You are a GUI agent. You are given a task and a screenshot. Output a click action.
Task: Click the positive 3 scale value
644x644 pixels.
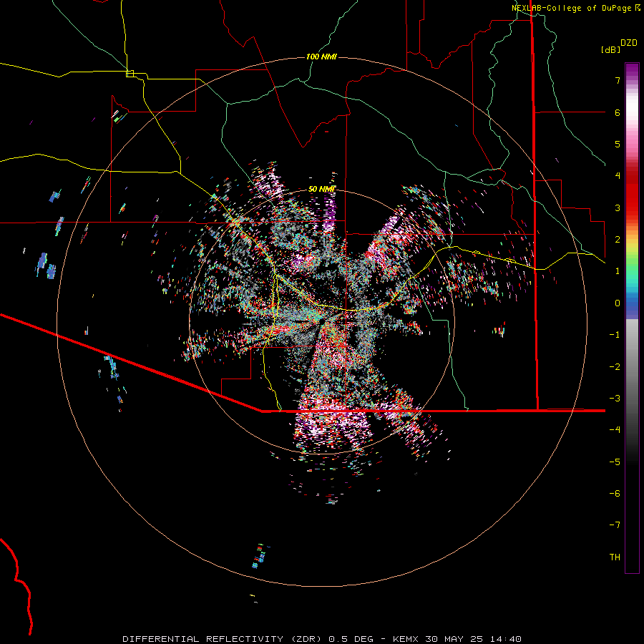(618, 208)
